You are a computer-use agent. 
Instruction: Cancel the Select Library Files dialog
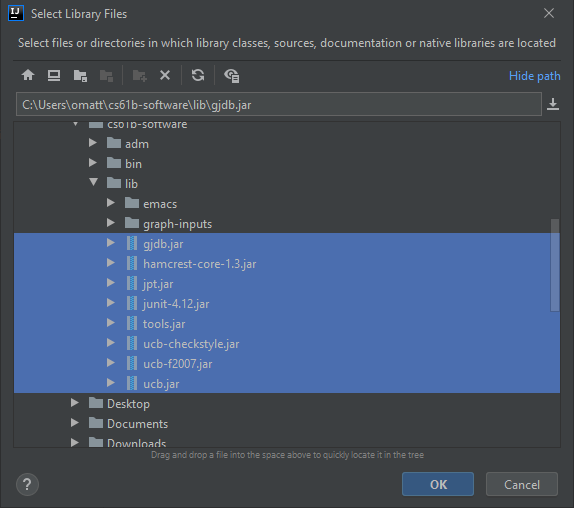[x=522, y=484]
